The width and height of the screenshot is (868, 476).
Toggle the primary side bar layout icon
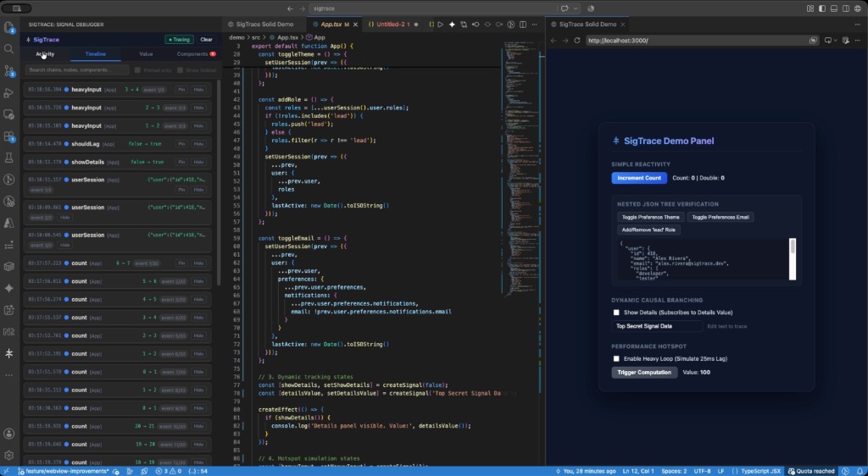point(822,8)
